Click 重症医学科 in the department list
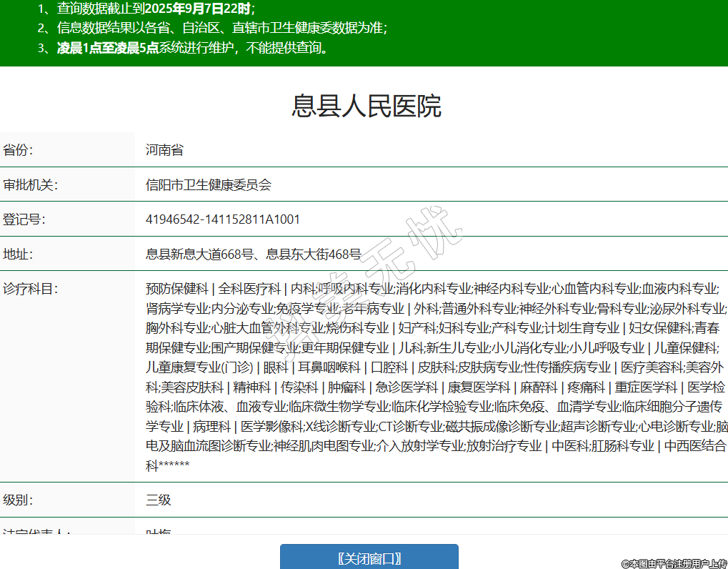The width and height of the screenshot is (728, 569). 646,387
